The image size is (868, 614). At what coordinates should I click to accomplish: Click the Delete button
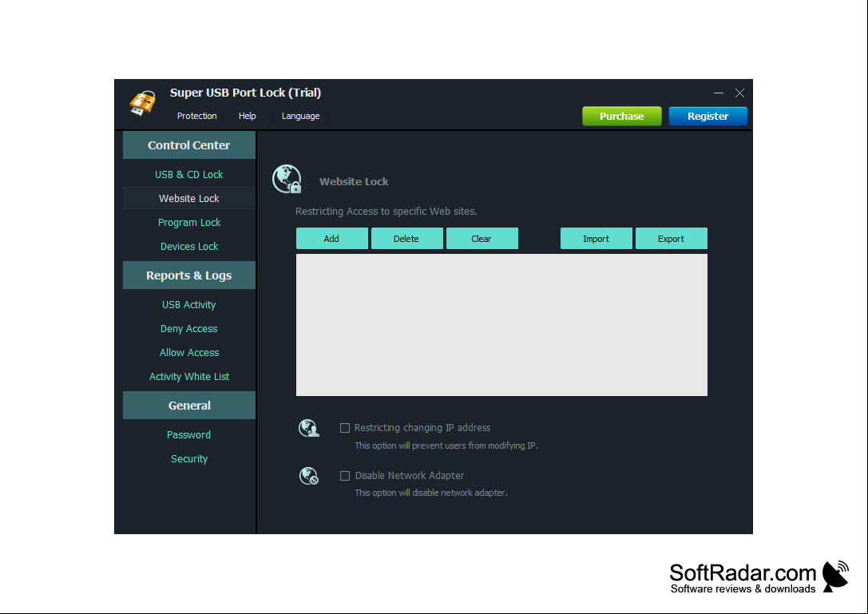(406, 239)
